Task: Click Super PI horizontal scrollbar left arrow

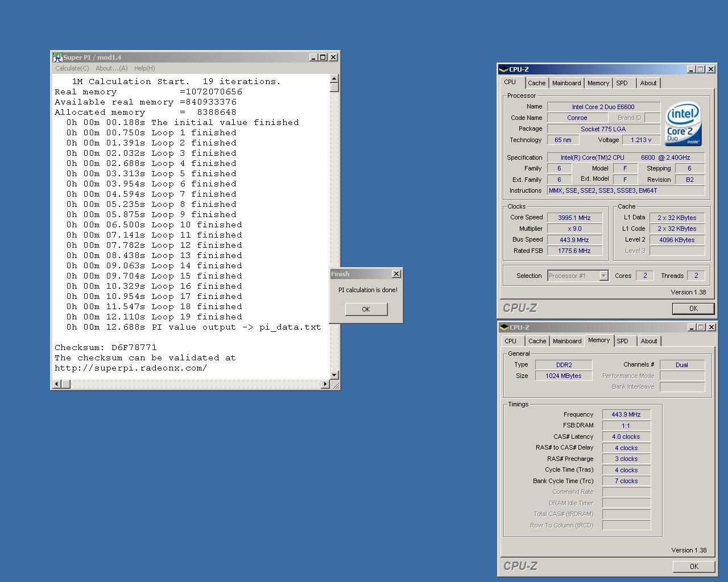Action: 57,384
